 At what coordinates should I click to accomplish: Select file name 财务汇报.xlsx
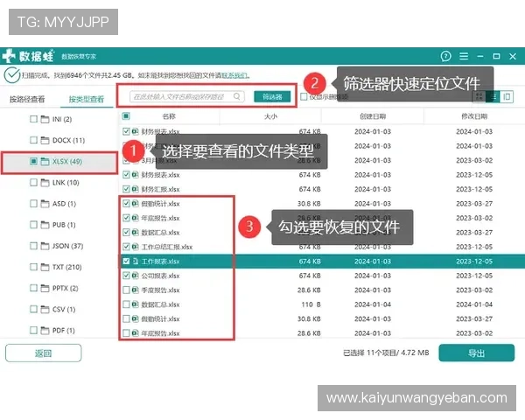(x=160, y=189)
